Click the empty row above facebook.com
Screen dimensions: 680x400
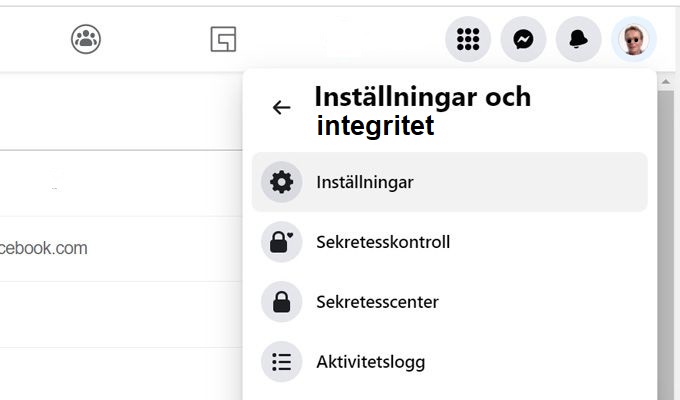pos(121,183)
